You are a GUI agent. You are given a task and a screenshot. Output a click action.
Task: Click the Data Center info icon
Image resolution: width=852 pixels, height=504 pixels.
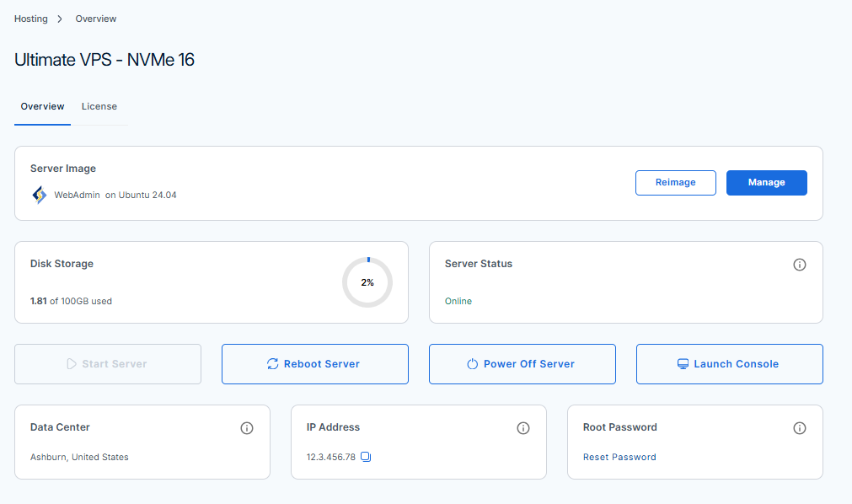(247, 428)
